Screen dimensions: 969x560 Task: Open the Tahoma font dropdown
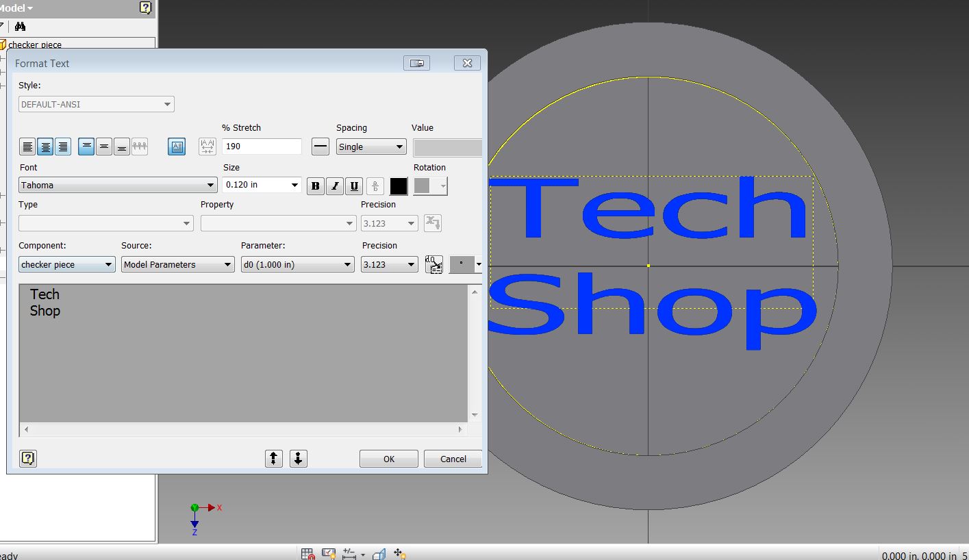(118, 185)
